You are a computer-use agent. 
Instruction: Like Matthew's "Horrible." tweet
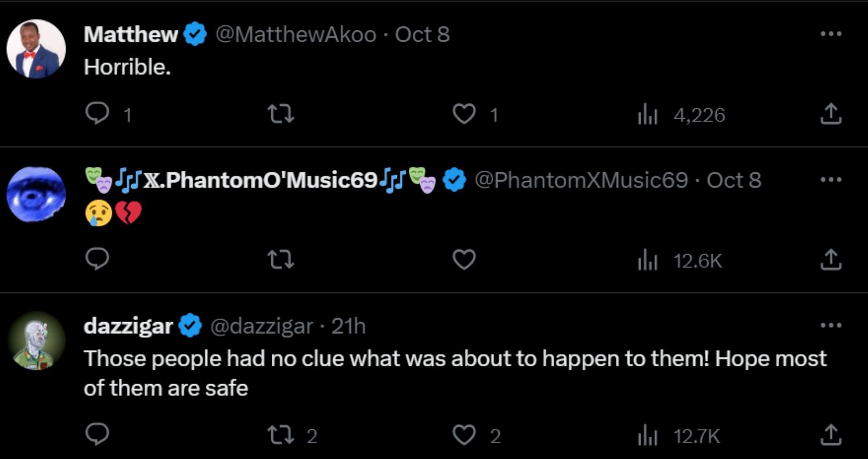(464, 114)
